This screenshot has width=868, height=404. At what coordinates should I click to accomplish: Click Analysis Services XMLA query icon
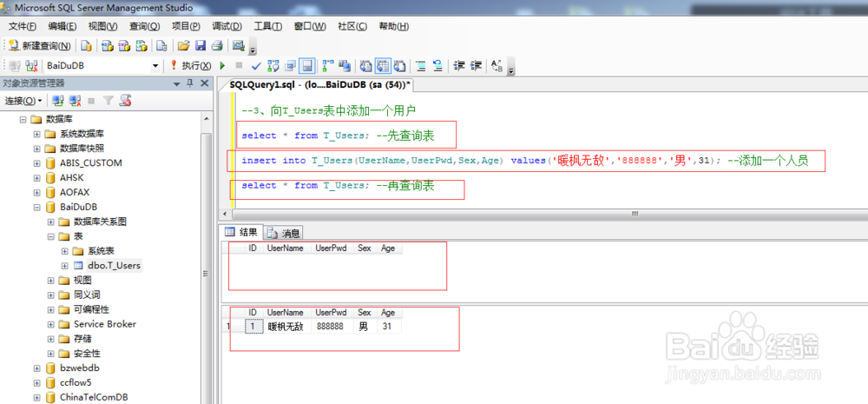tap(141, 46)
